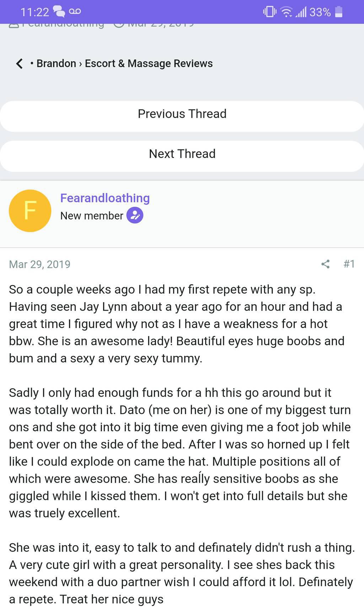Tap the back chevron beside the breadcrumb
Screen dimensions: 364x616
click(x=20, y=64)
